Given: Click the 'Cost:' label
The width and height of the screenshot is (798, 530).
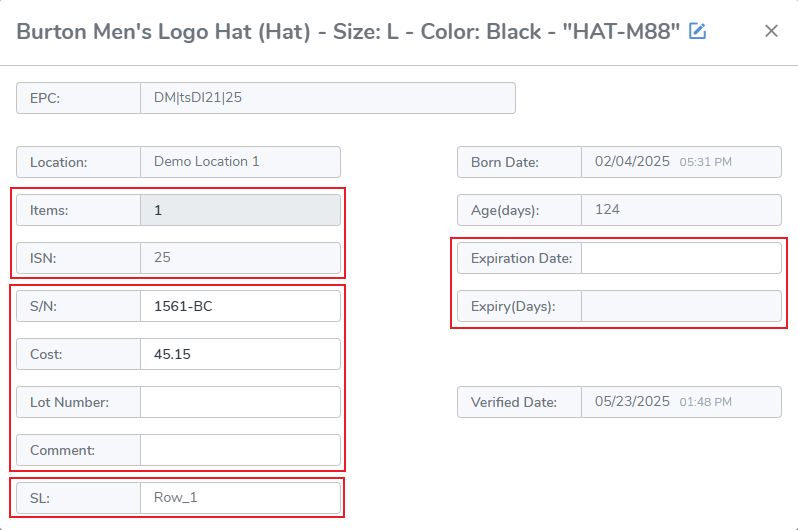Looking at the screenshot, I should 46,354.
